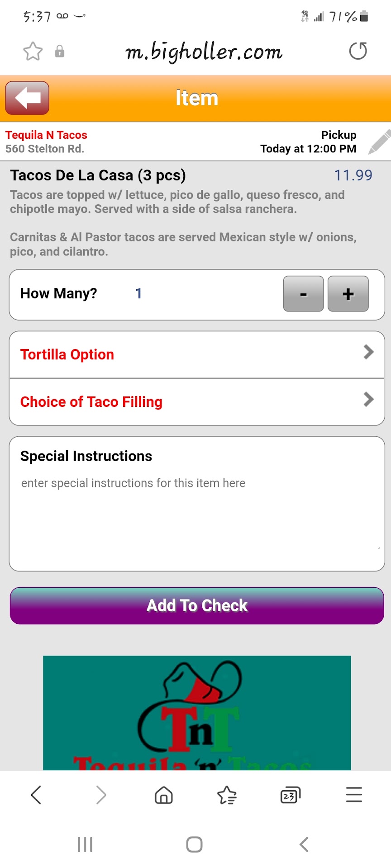
Task: Open the Tequila N Tacos restaurant link
Action: tap(46, 135)
